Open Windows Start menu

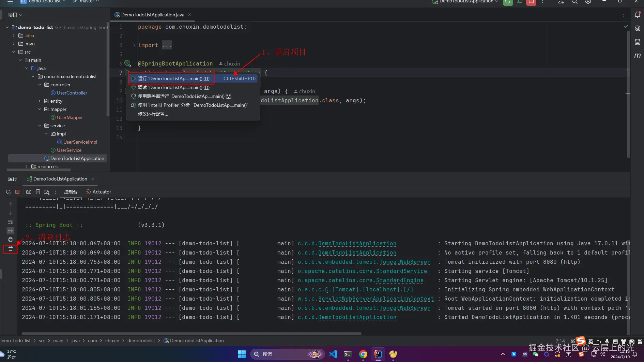click(x=242, y=354)
